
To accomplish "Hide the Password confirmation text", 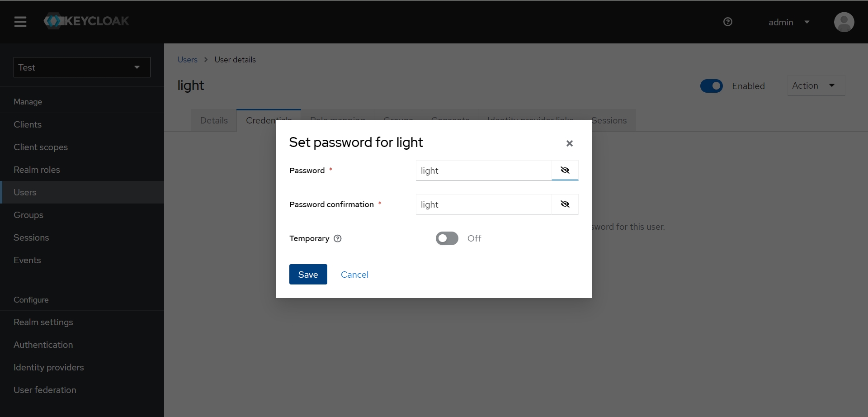I will point(565,204).
